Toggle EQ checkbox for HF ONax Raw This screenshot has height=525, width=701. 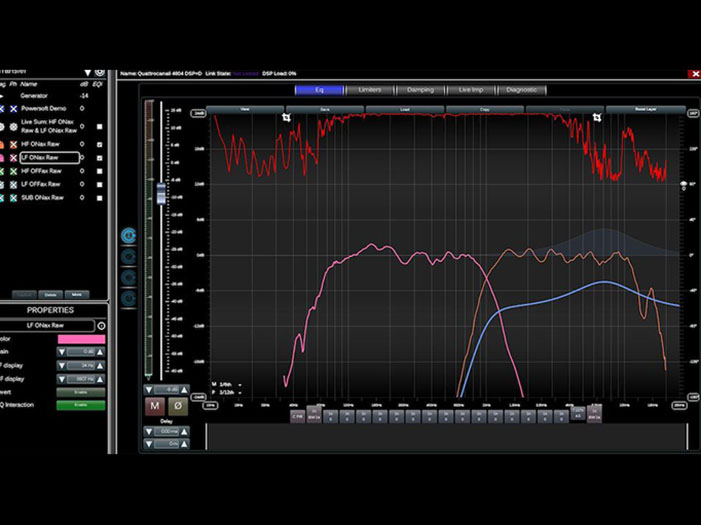[x=98, y=145]
